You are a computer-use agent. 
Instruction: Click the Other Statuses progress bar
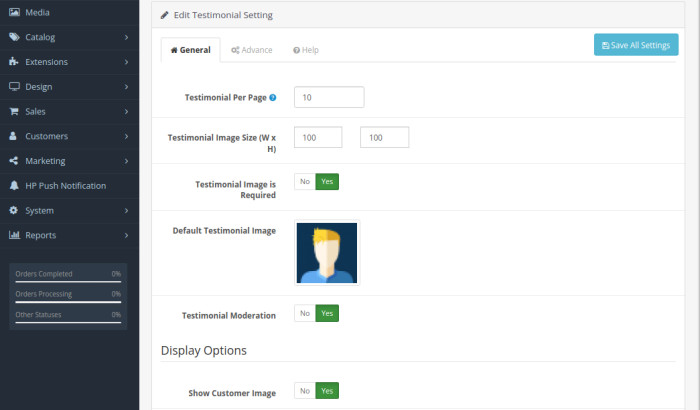68,322
